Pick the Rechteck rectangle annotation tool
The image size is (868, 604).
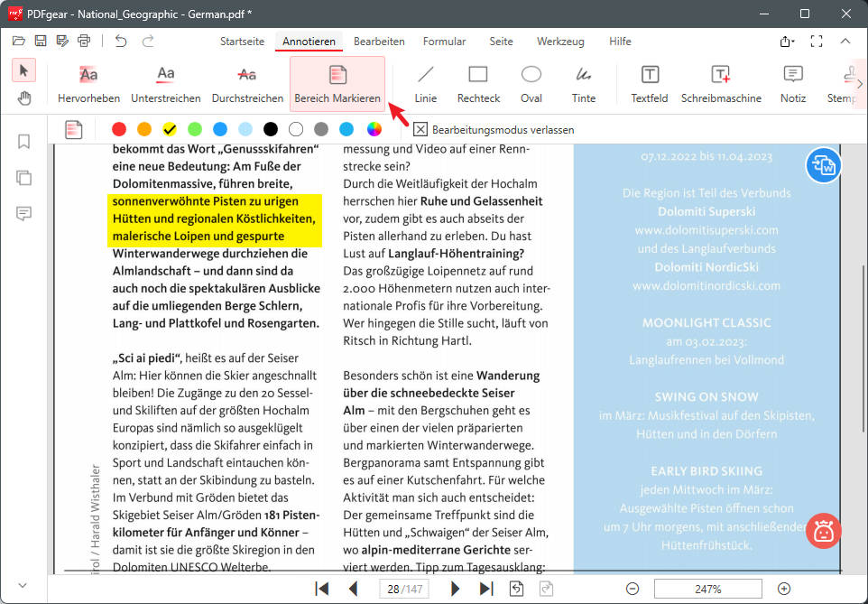pyautogui.click(x=477, y=82)
